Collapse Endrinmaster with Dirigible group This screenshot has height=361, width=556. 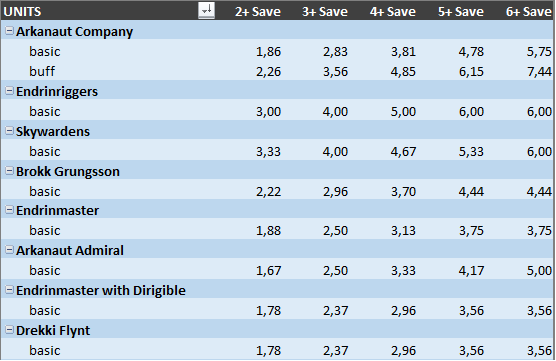[9, 290]
